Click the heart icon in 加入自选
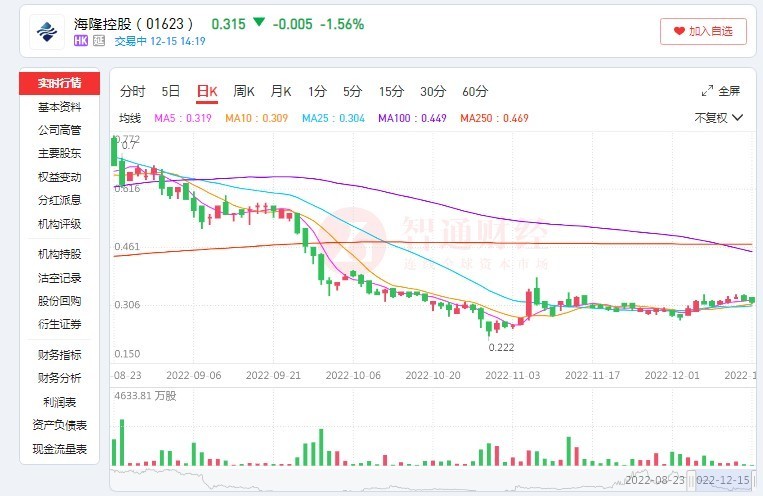 coord(679,31)
